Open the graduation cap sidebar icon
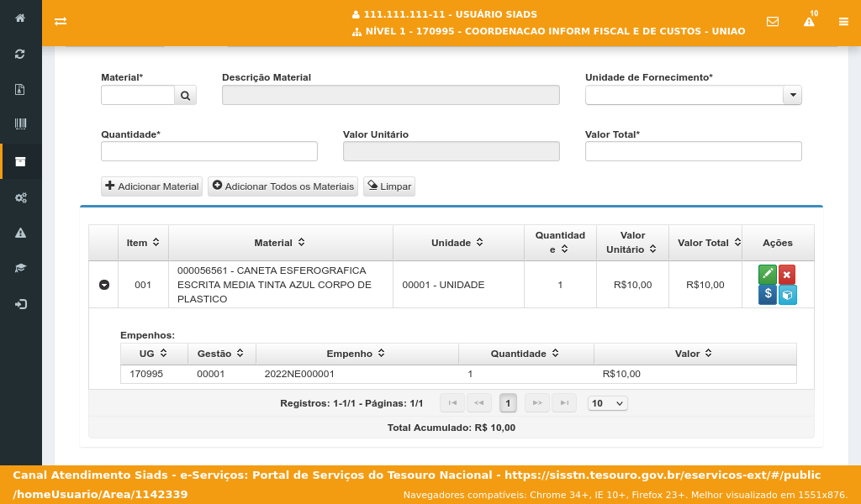 point(20,268)
